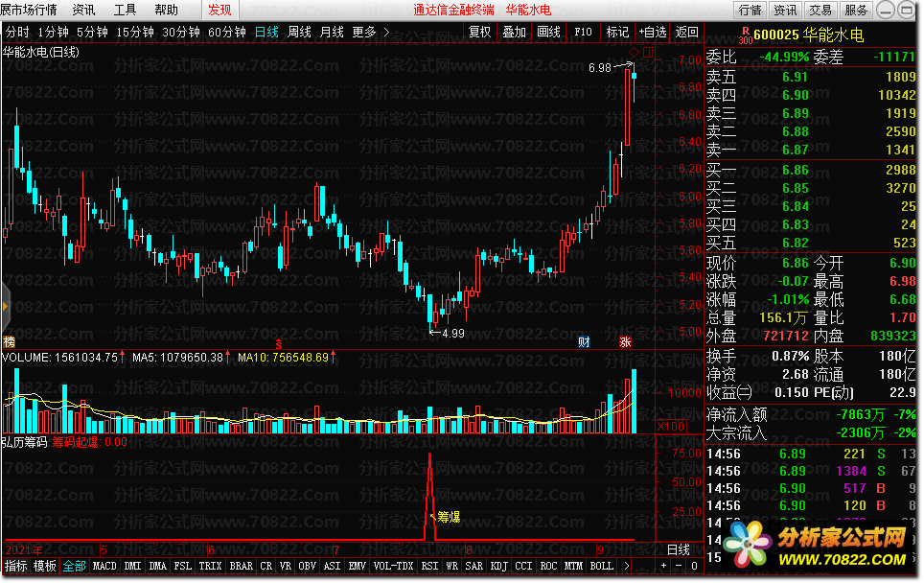This screenshot has height=583, width=924.
Task: Switch to the 5分钟 period
Action: pyautogui.click(x=92, y=33)
